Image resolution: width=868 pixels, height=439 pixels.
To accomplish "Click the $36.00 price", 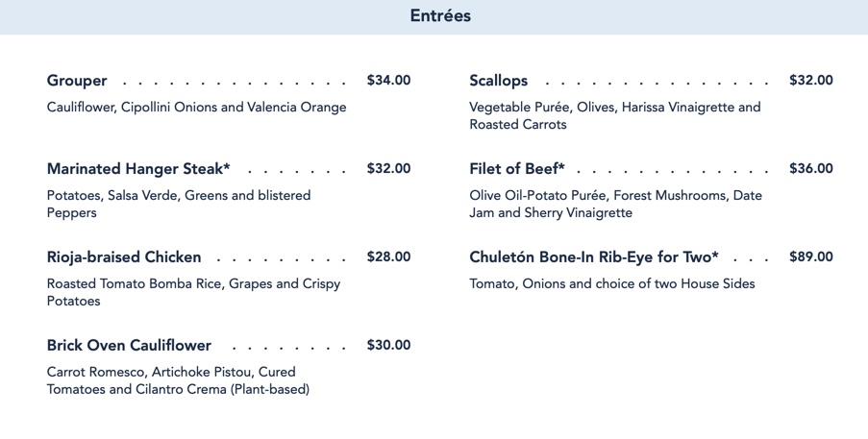I will click(x=811, y=169).
